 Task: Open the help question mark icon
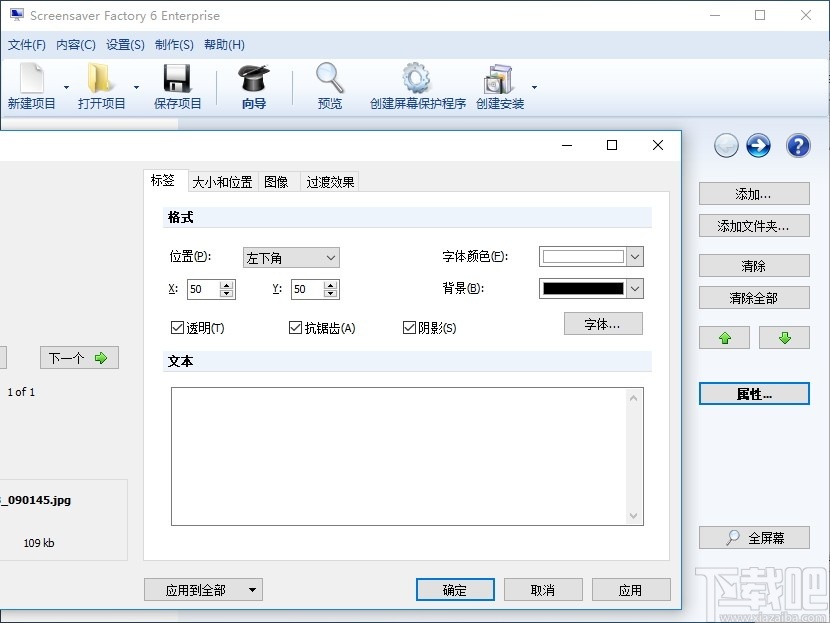797,145
